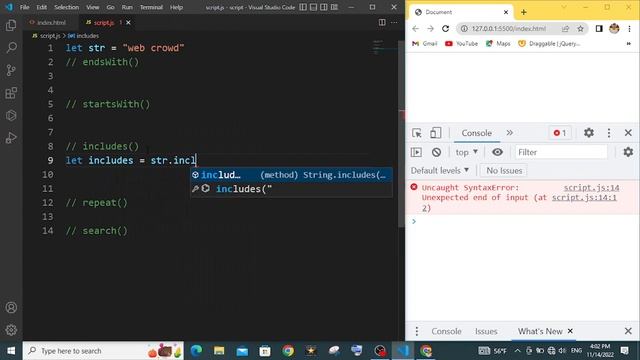
Task: Open the Extensions view
Action: (11, 93)
